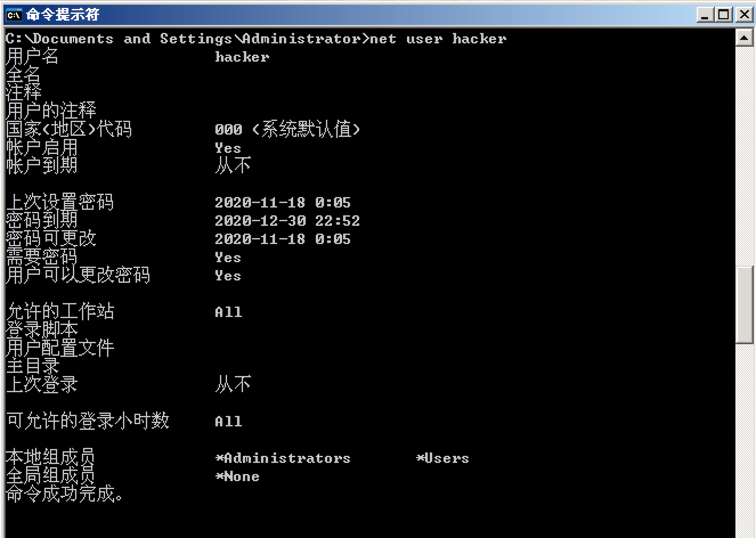The image size is (756, 538).
Task: Close the command prompt window
Action: click(744, 14)
